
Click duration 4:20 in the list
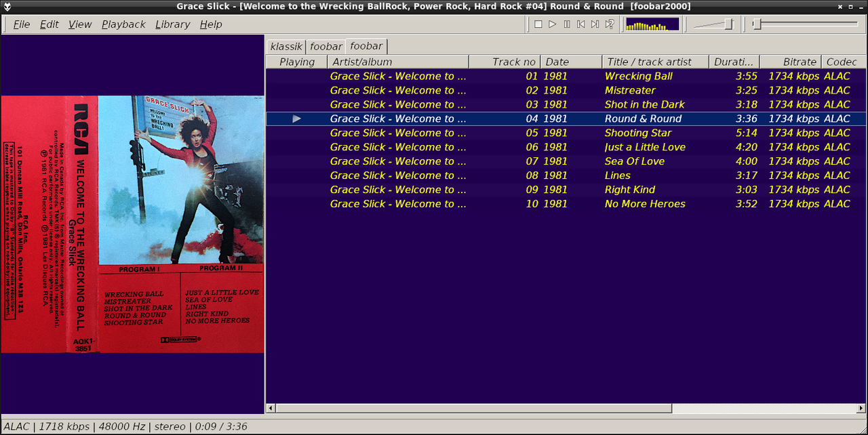click(747, 147)
